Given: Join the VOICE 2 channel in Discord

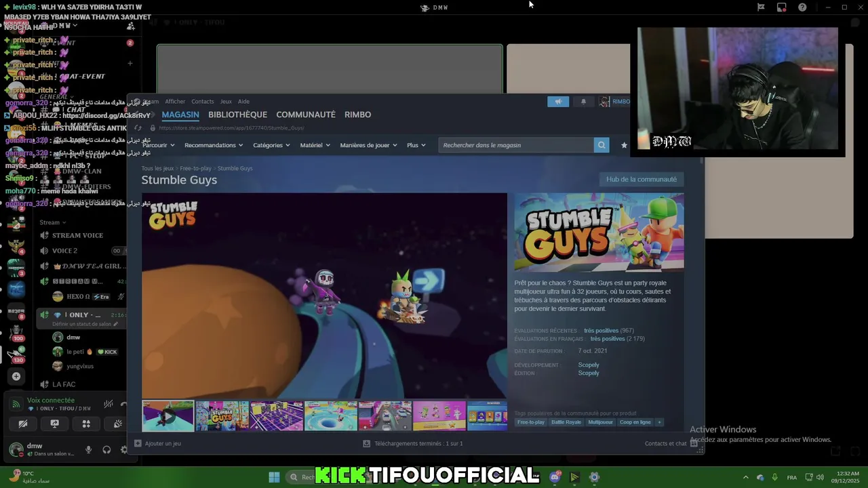Looking at the screenshot, I should [x=64, y=251].
